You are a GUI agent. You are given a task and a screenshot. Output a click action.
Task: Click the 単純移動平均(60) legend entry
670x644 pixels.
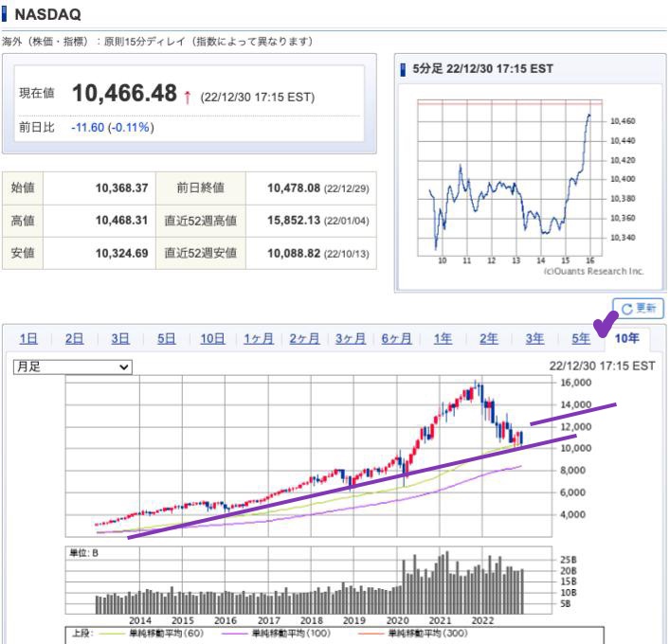153,634
